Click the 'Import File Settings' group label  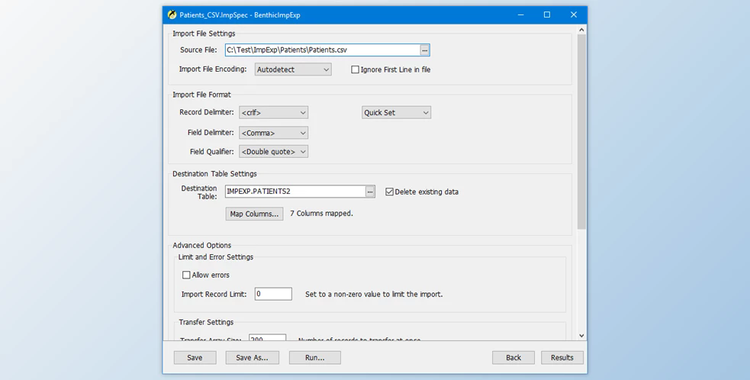204,34
